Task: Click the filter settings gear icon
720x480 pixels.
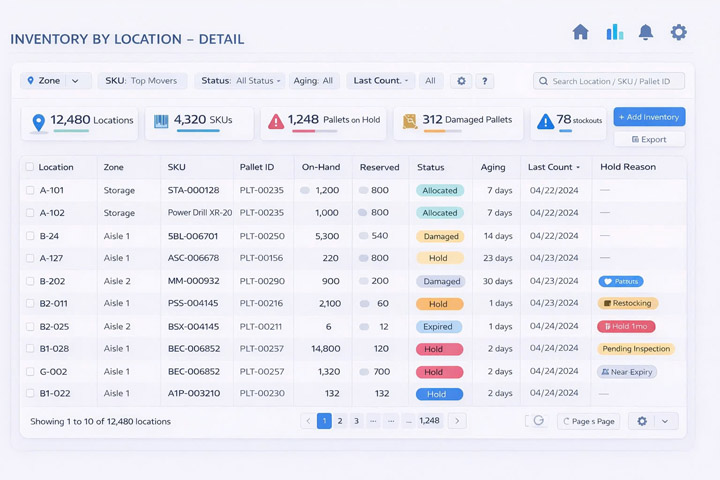Action: [x=461, y=81]
